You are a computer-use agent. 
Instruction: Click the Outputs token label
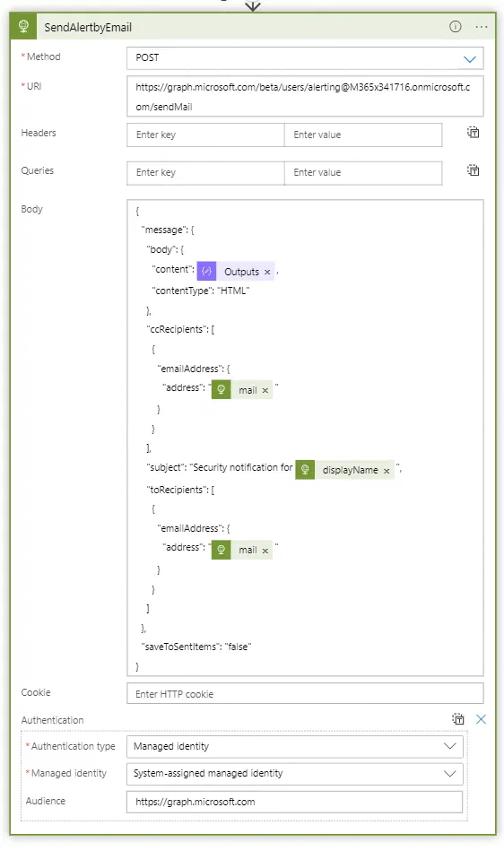pyautogui.click(x=241, y=272)
